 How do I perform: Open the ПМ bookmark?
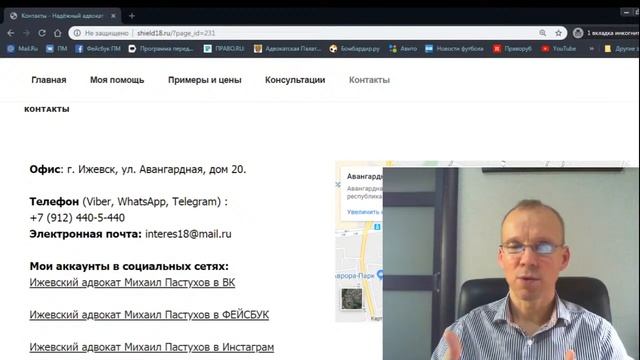[x=56, y=49]
